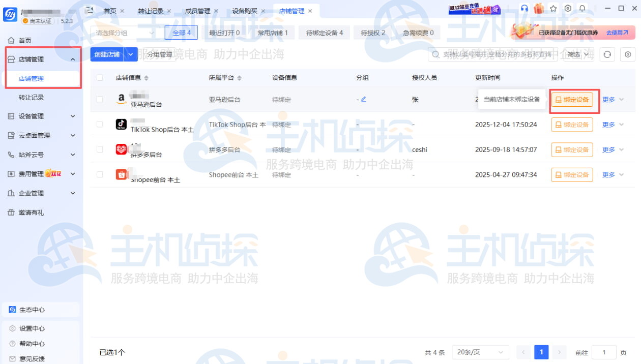Open the headset customer service icon
The height and width of the screenshot is (364, 641).
[524, 8]
